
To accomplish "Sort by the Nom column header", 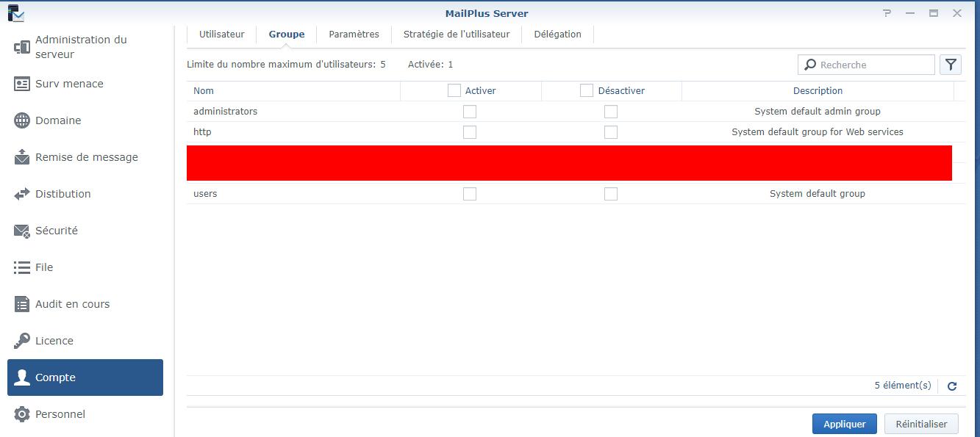I will point(293,91).
